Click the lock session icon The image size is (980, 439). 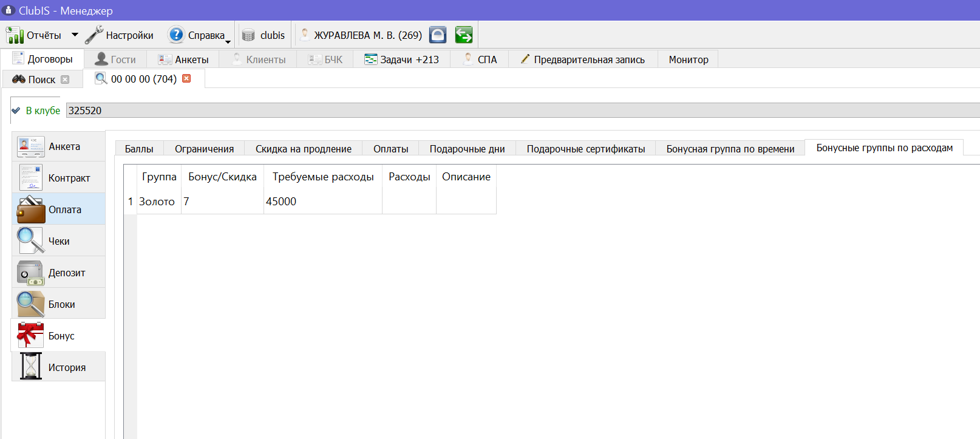438,35
